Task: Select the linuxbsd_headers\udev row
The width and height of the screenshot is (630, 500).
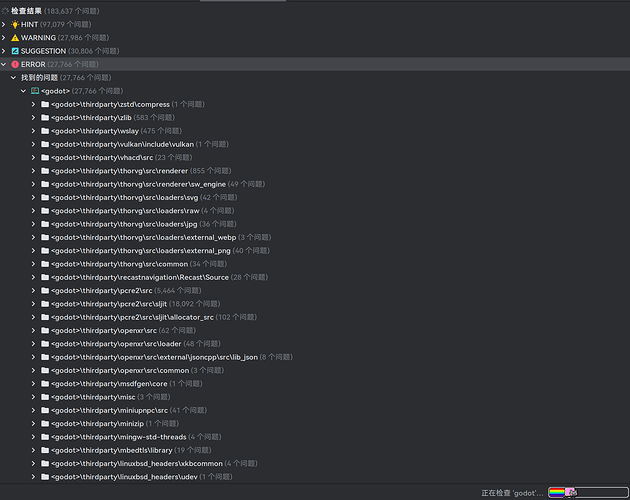Action: (315, 477)
